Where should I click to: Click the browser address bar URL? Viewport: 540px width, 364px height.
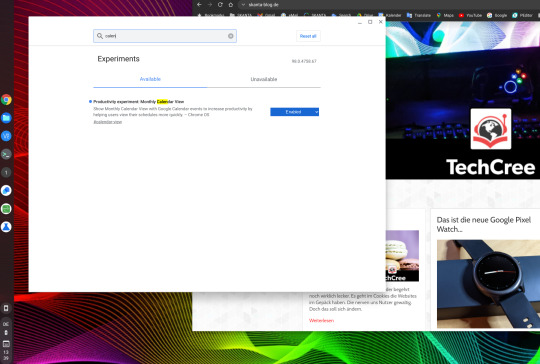(x=263, y=5)
